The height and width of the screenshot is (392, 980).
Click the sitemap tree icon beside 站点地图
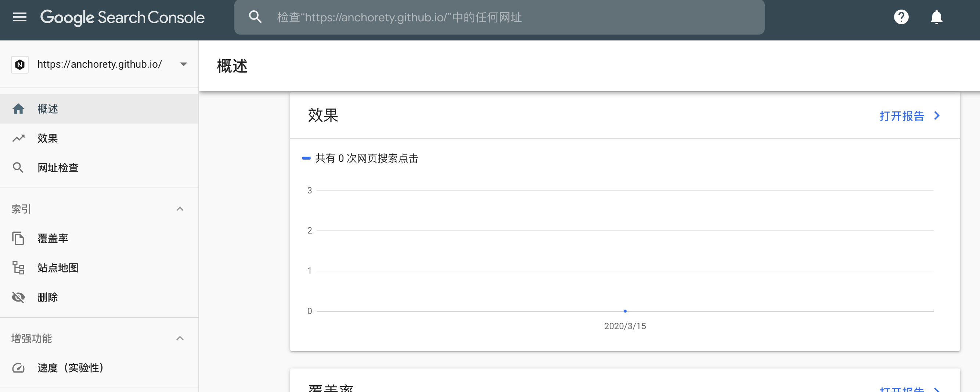(18, 268)
